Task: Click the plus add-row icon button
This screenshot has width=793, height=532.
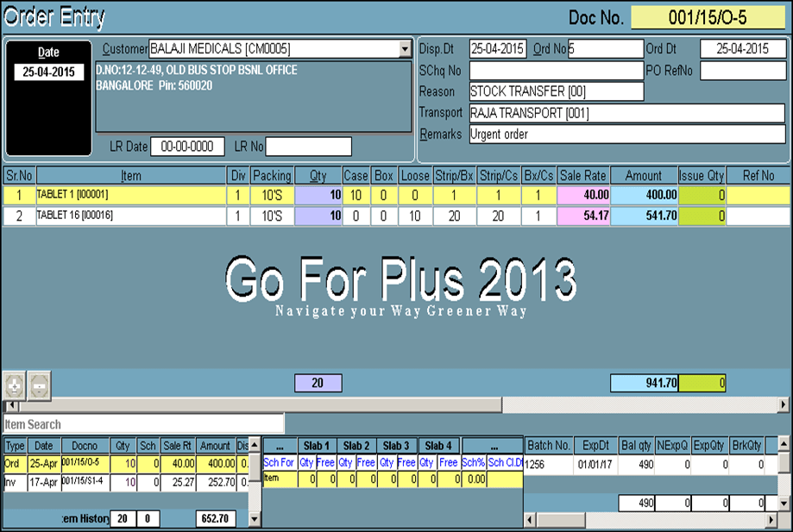Action: point(14,386)
